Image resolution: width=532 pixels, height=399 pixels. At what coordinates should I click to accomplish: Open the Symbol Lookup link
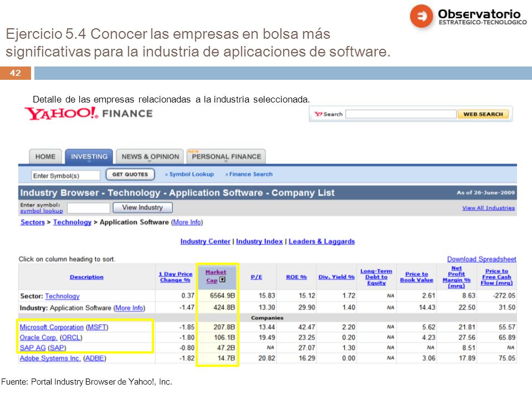tap(191, 174)
